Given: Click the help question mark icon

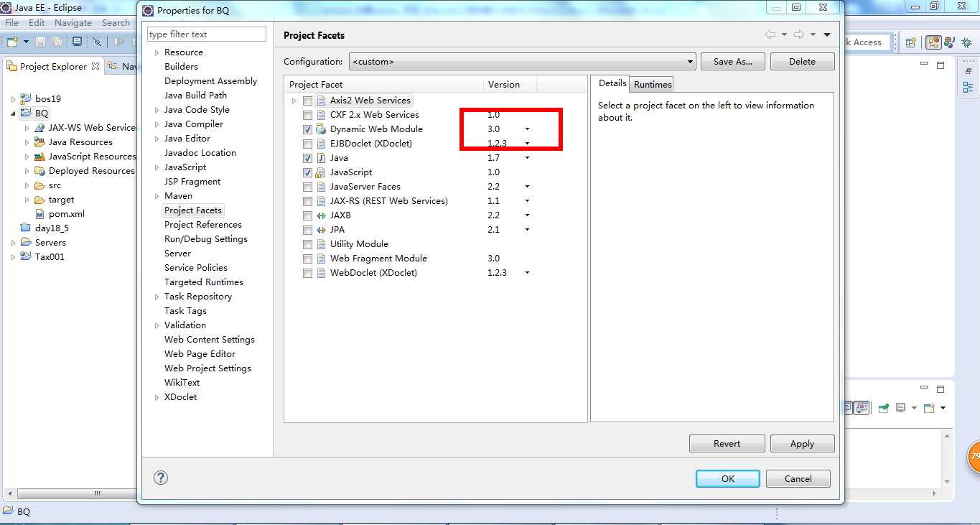Looking at the screenshot, I should tap(161, 478).
